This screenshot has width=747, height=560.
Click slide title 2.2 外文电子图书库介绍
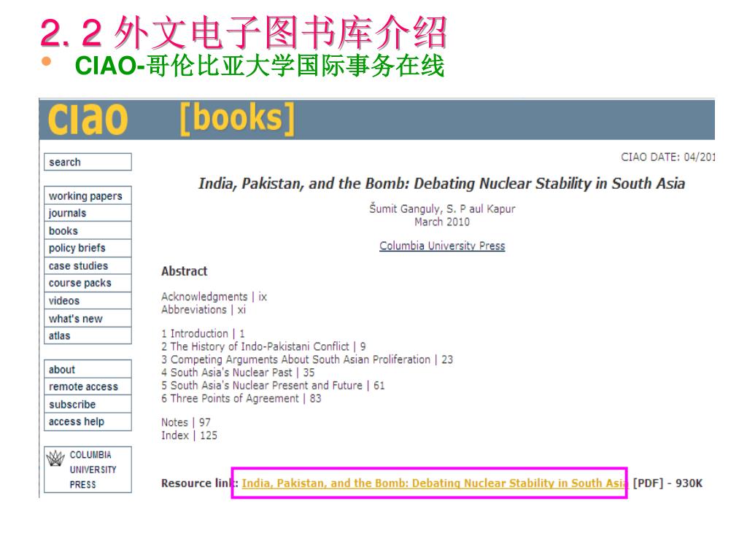(244, 32)
